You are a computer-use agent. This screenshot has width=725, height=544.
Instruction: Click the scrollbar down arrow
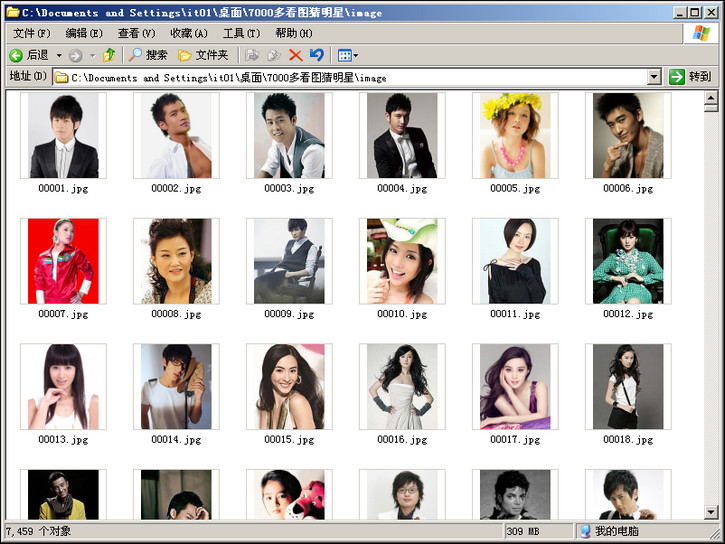711,511
